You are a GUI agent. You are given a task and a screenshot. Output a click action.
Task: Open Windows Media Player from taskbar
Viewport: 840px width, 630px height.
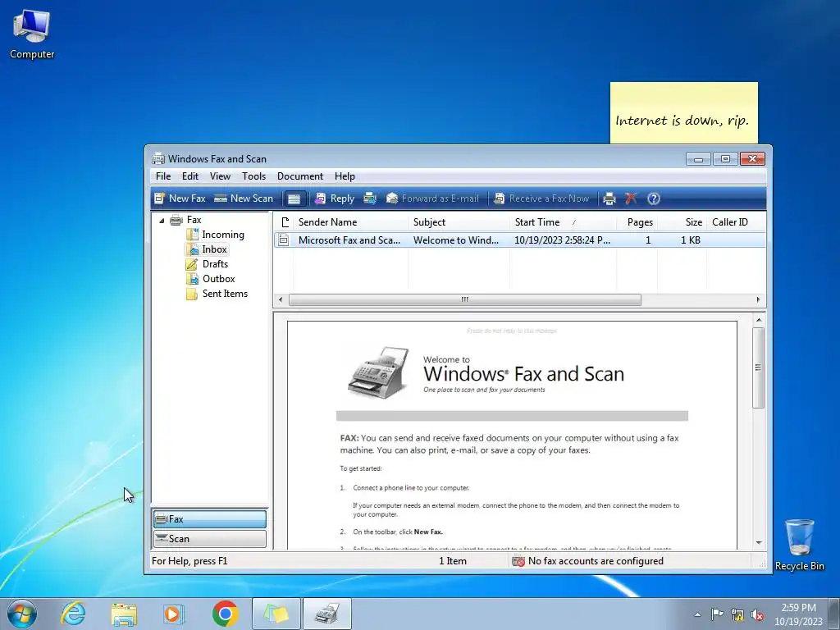tap(174, 614)
